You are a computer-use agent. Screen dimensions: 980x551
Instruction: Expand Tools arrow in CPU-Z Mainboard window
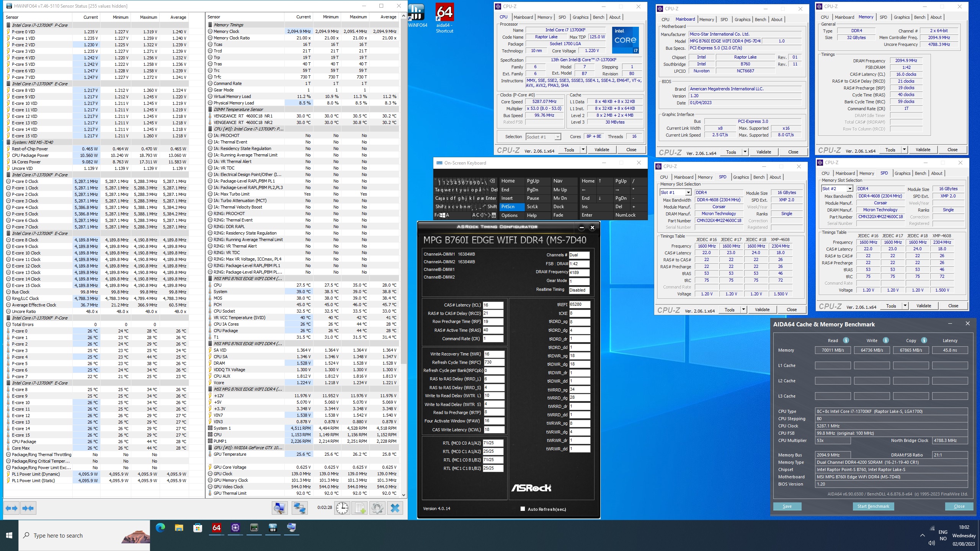click(745, 152)
